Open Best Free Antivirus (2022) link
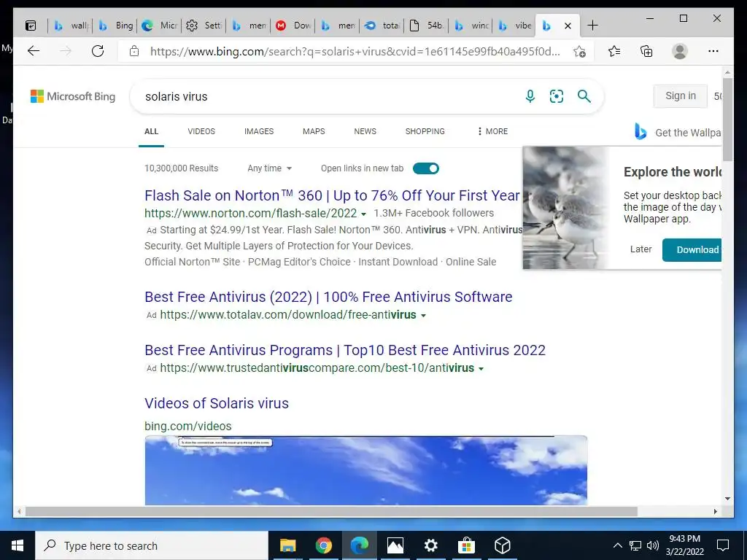The height and width of the screenshot is (560, 747). coord(328,297)
